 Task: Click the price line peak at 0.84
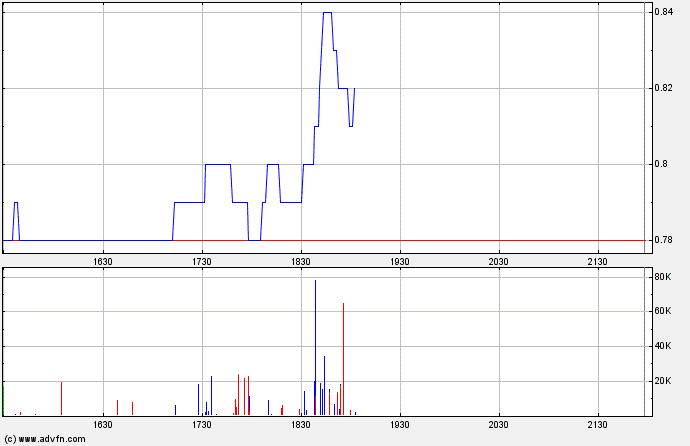click(x=327, y=13)
